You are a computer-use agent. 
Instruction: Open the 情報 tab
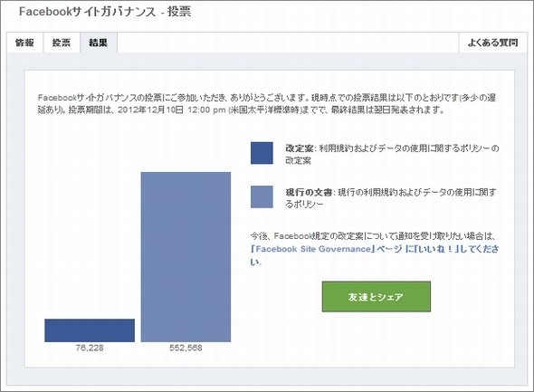24,43
